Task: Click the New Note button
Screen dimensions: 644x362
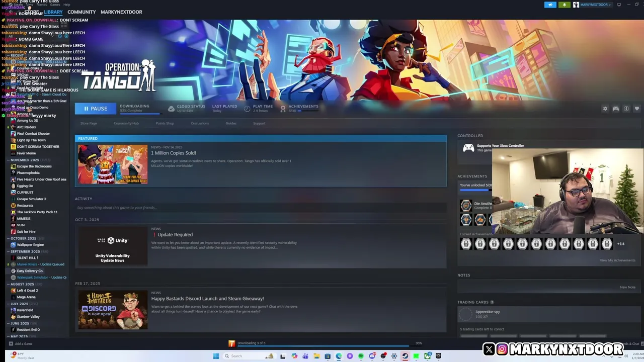Action: click(627, 287)
